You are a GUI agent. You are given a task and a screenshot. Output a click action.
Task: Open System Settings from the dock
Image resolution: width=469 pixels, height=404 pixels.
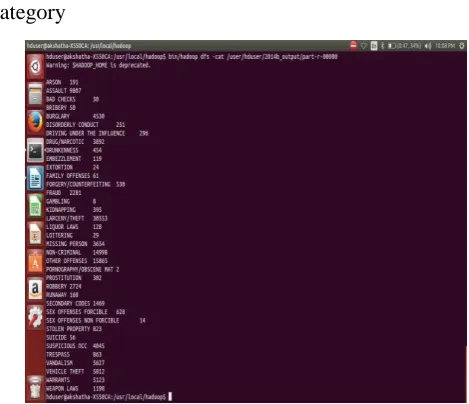[35, 317]
